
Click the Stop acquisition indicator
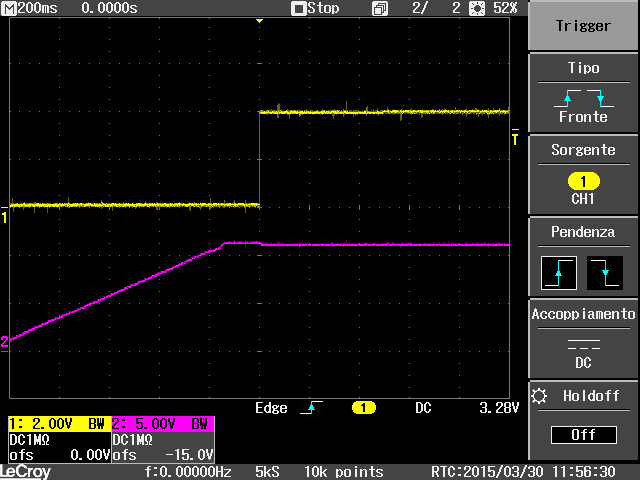(315, 8)
